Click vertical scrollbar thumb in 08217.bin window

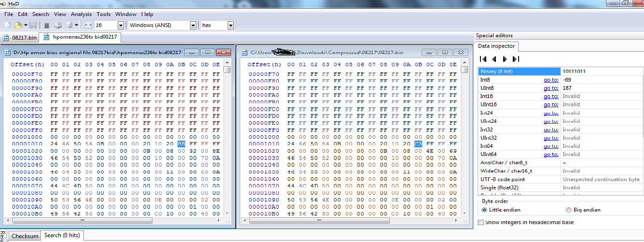click(x=465, y=69)
